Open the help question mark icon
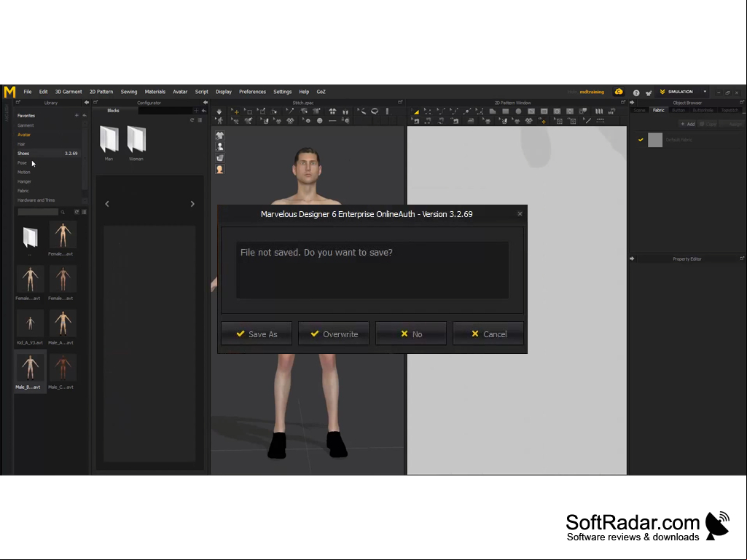The width and height of the screenshot is (747, 560). click(x=636, y=92)
